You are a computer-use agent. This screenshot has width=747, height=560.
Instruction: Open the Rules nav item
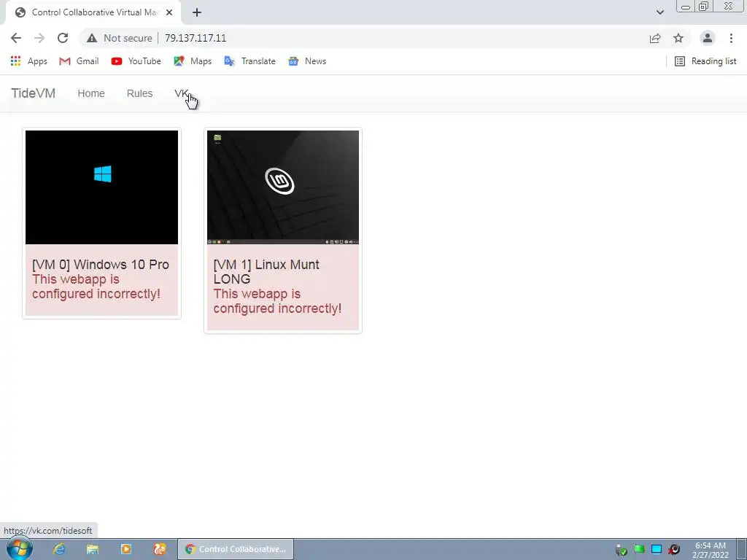tap(139, 93)
